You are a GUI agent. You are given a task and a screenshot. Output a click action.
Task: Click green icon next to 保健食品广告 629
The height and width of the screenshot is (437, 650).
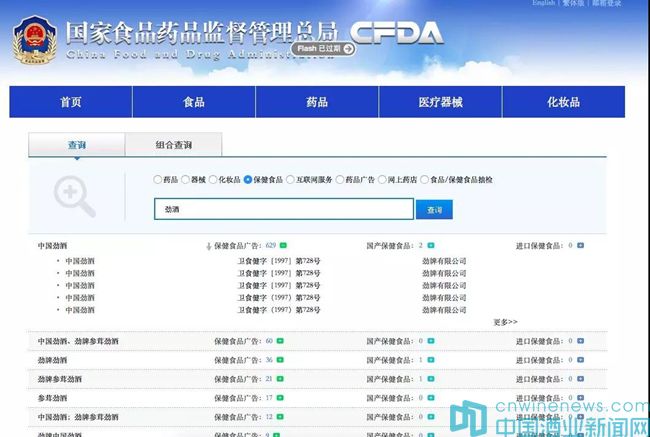pyautogui.click(x=284, y=245)
